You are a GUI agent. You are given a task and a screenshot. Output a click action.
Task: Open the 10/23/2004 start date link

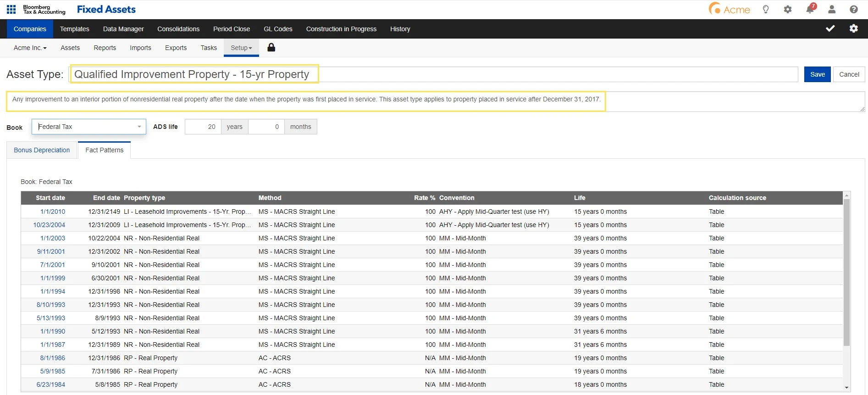49,225
